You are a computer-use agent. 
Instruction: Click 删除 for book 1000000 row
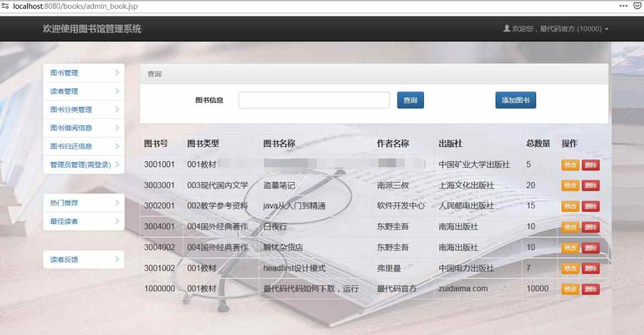point(591,289)
